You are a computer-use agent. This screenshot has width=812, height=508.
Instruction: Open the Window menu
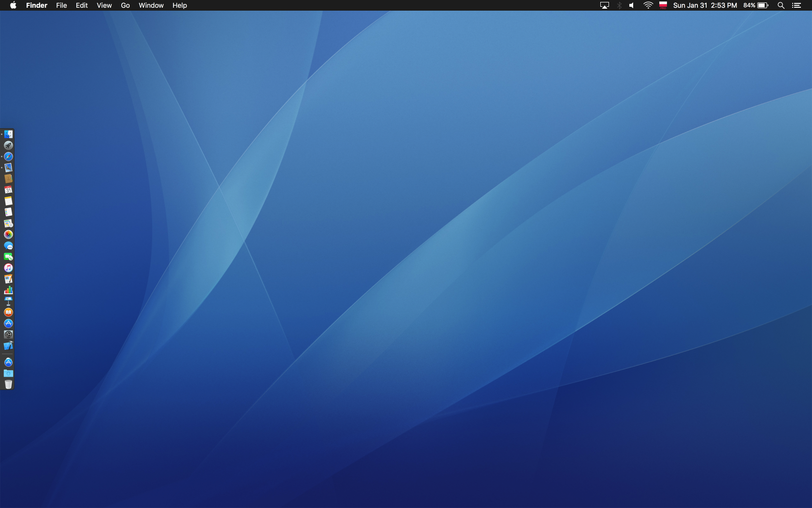click(x=151, y=5)
